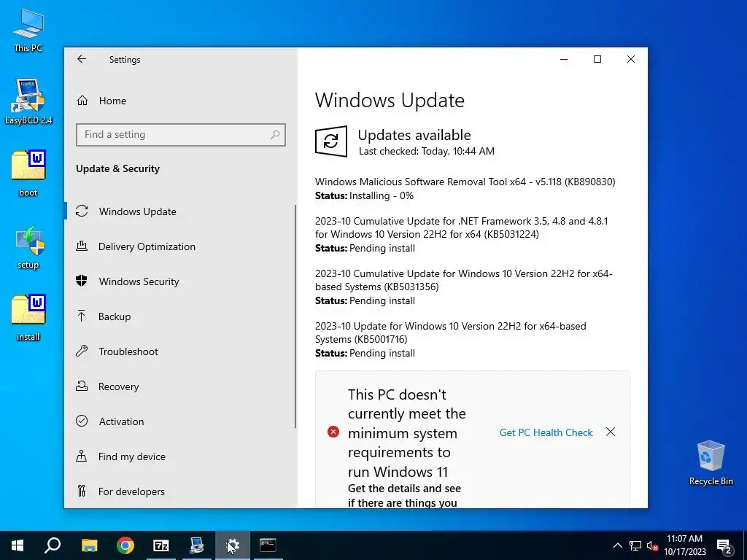Select the install file on the desktop

pyautogui.click(x=28, y=318)
